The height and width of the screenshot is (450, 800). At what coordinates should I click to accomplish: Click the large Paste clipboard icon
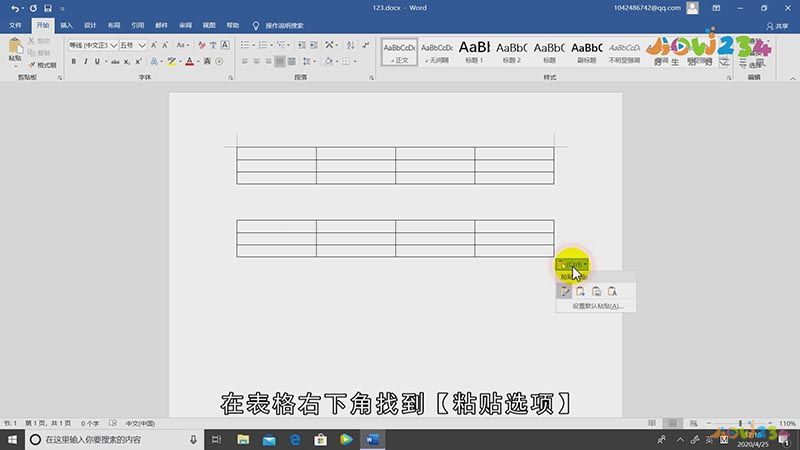pyautogui.click(x=15, y=47)
